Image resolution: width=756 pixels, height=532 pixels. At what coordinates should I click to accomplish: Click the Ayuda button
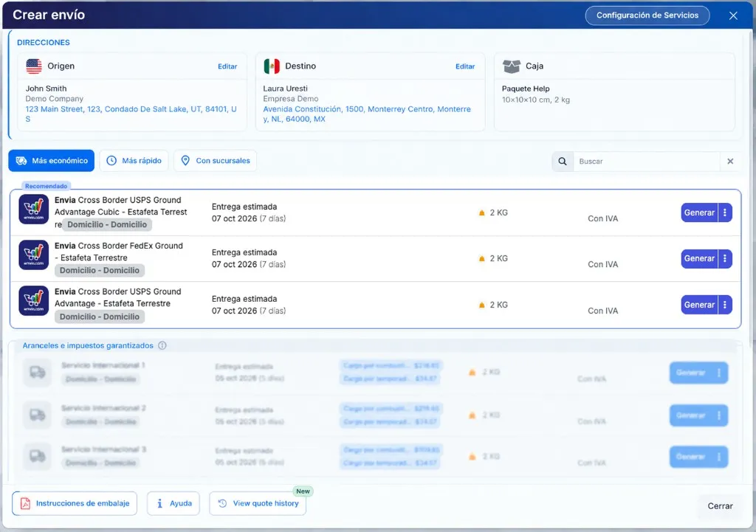pyautogui.click(x=173, y=503)
